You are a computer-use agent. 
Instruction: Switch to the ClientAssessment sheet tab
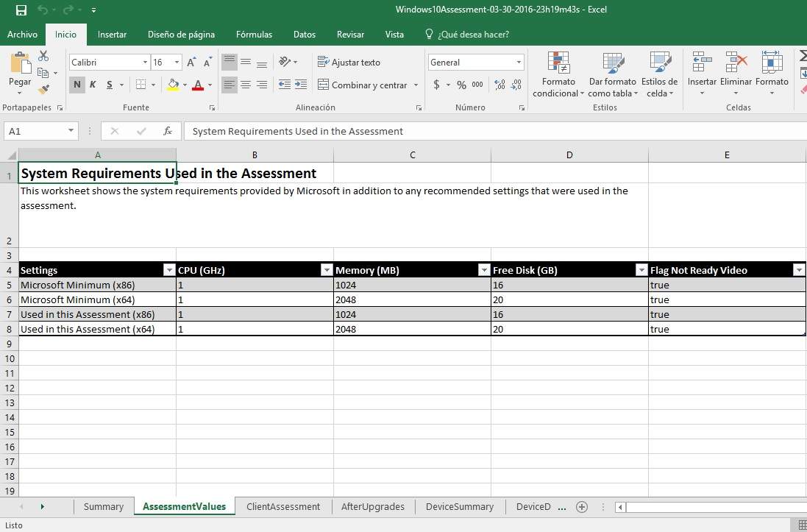click(x=283, y=506)
